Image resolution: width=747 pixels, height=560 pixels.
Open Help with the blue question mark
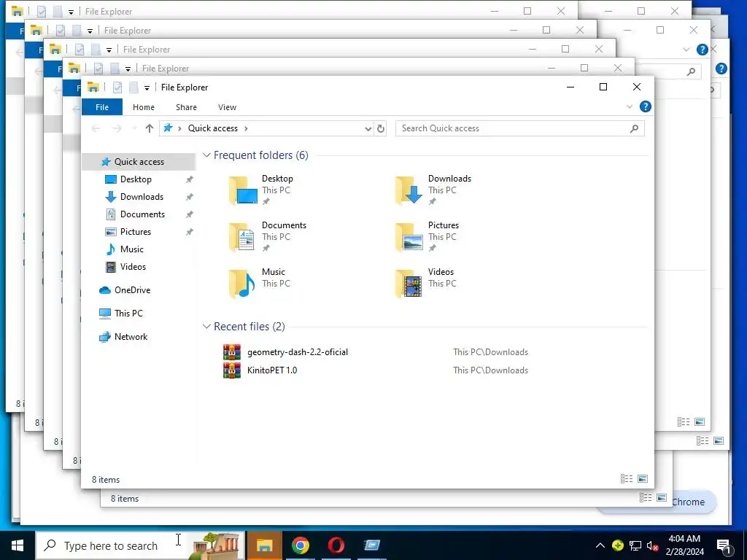click(x=646, y=106)
